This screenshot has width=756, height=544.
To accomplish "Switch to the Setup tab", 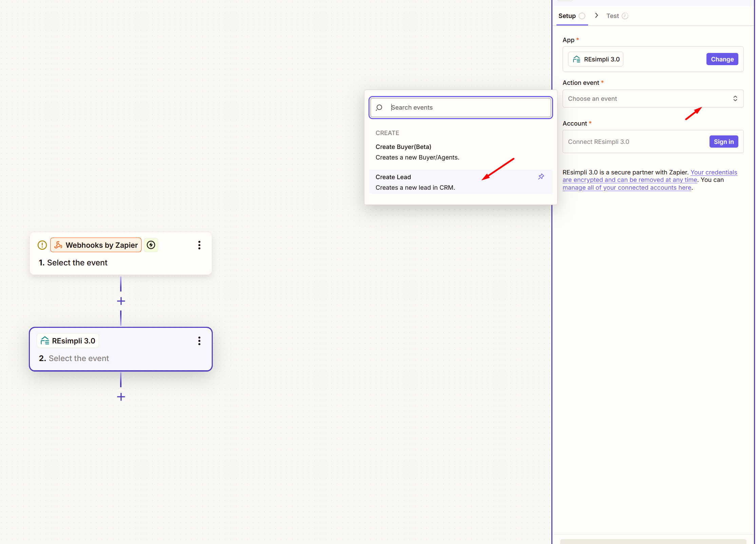I will pos(567,16).
